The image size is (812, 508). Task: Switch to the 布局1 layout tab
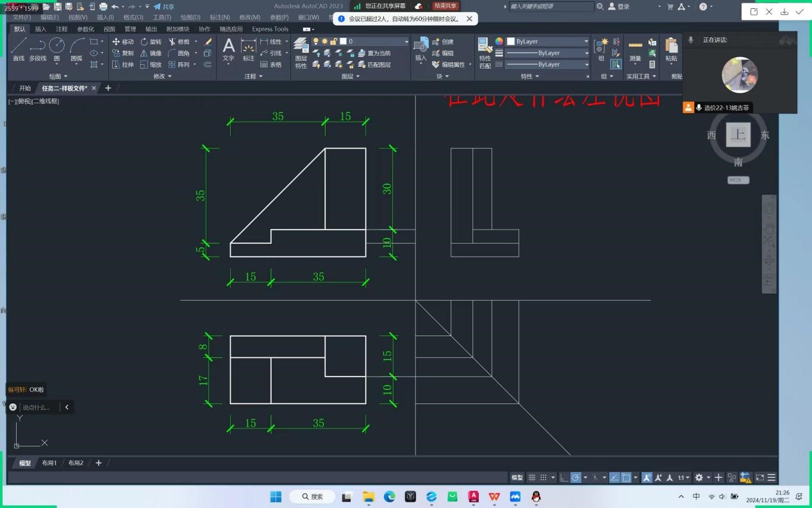(x=49, y=463)
